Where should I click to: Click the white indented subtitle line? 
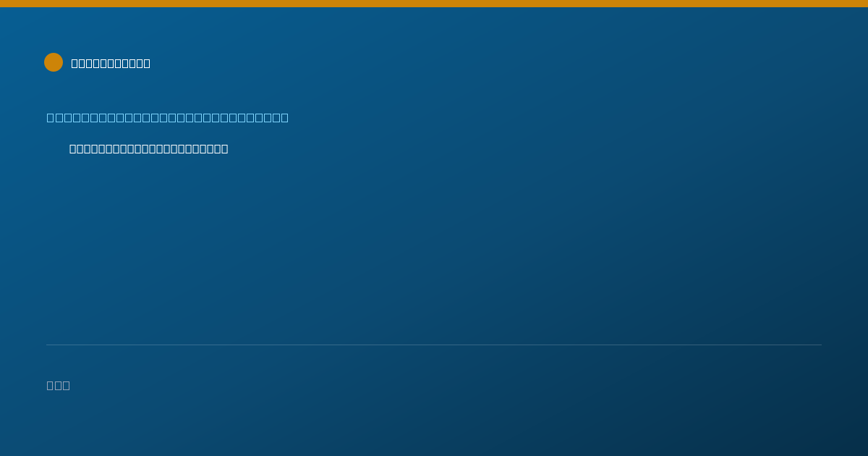tap(148, 148)
